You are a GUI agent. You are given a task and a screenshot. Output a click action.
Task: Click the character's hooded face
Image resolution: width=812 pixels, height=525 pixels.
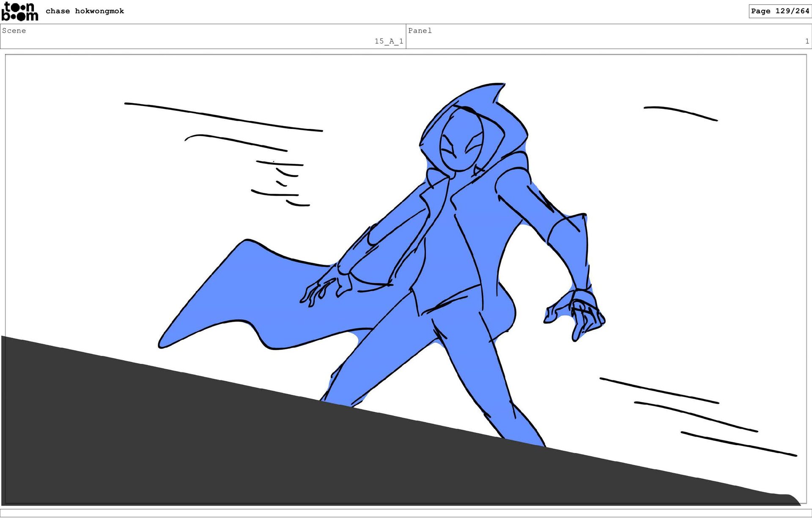pyautogui.click(x=461, y=142)
